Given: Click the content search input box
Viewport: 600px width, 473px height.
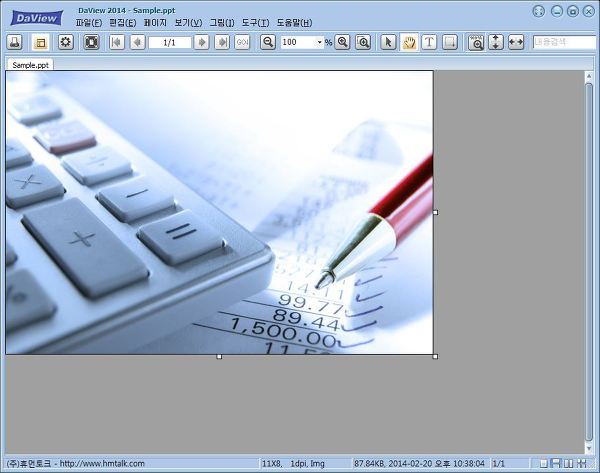Looking at the screenshot, I should coord(564,42).
